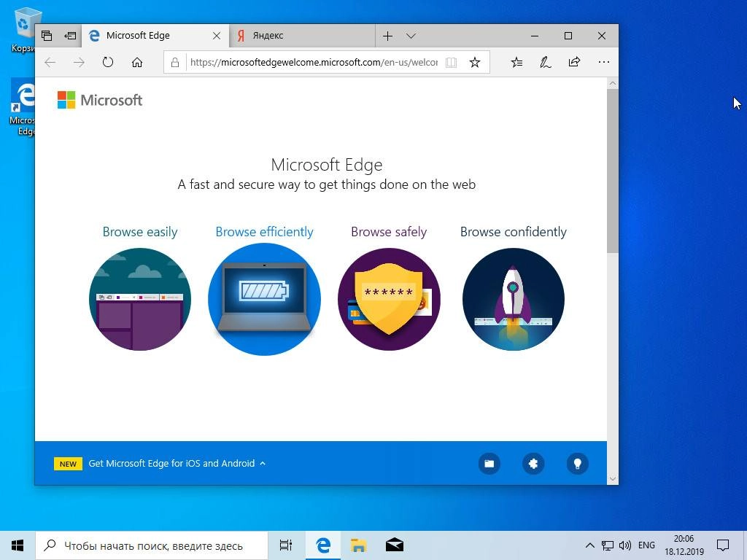Change the ENG input language
The height and width of the screenshot is (560, 747).
pos(646,545)
